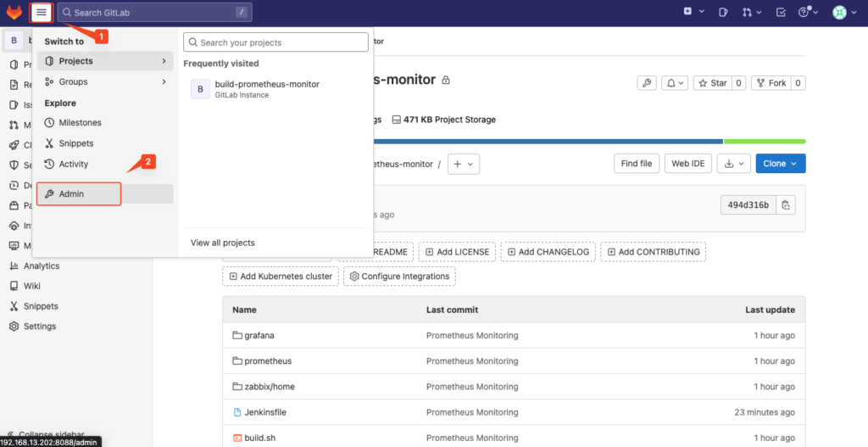Screen dimensions: 868x447
Task: Click 471 KB Project Storage link
Action: coord(444,120)
